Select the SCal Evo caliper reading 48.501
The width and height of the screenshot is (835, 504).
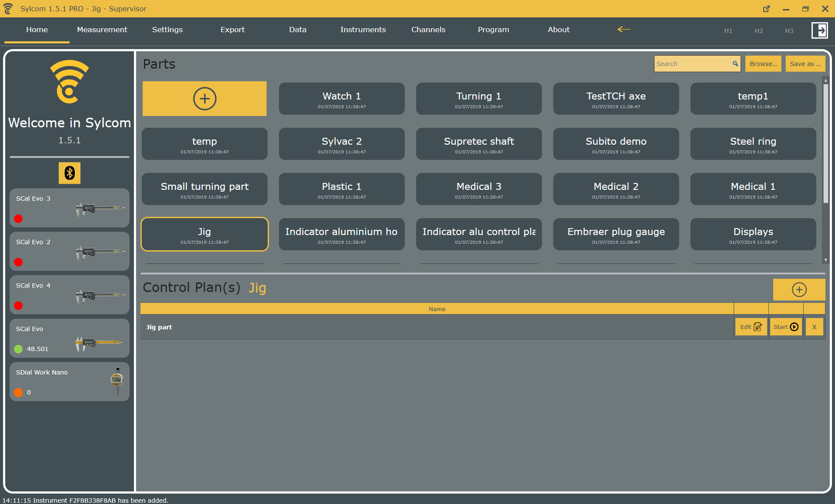70,338
